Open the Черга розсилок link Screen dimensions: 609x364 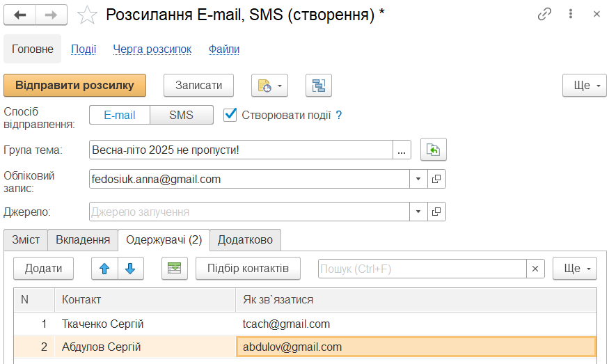point(152,49)
